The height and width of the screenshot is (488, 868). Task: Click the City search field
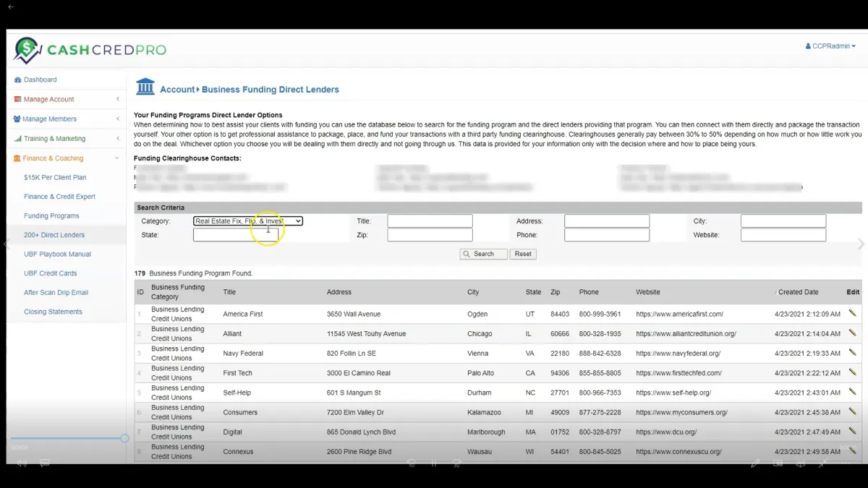(x=783, y=221)
